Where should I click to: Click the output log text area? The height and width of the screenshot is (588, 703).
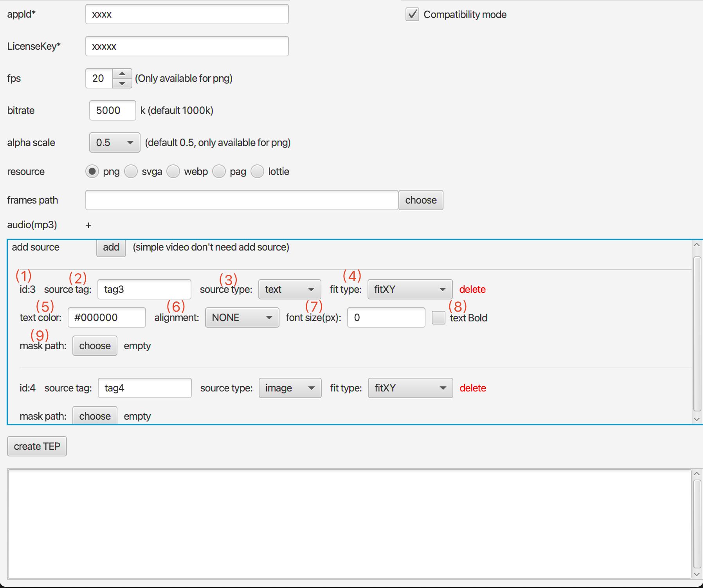pyautogui.click(x=349, y=524)
